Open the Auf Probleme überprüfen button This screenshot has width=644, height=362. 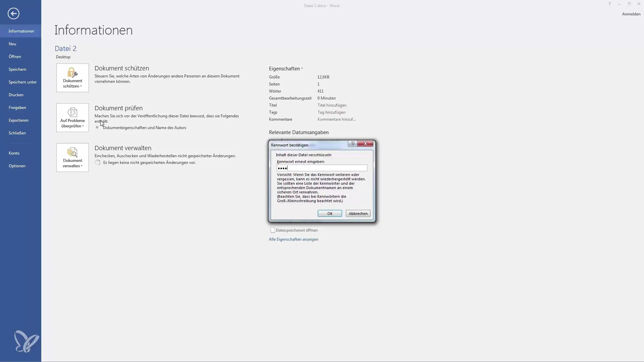tap(72, 118)
